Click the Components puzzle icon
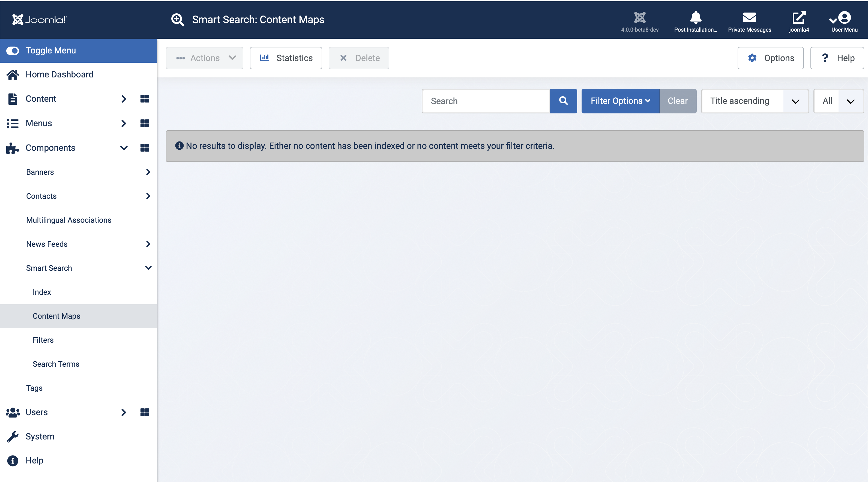 click(13, 148)
